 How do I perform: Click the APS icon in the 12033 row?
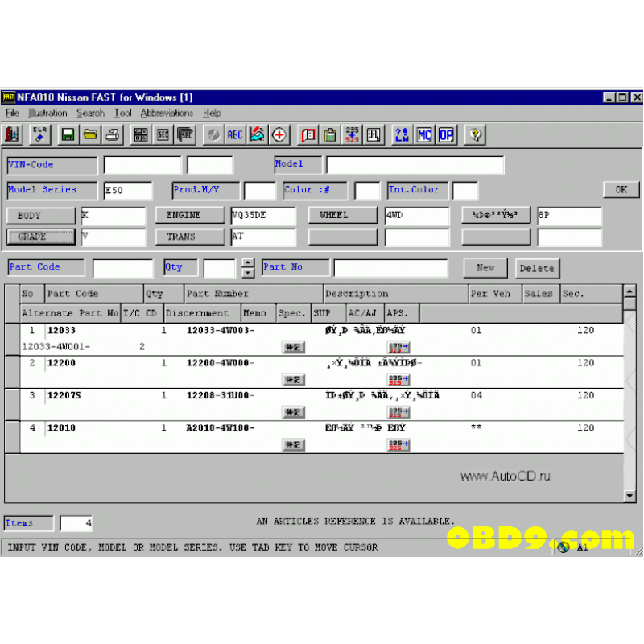coord(398,348)
